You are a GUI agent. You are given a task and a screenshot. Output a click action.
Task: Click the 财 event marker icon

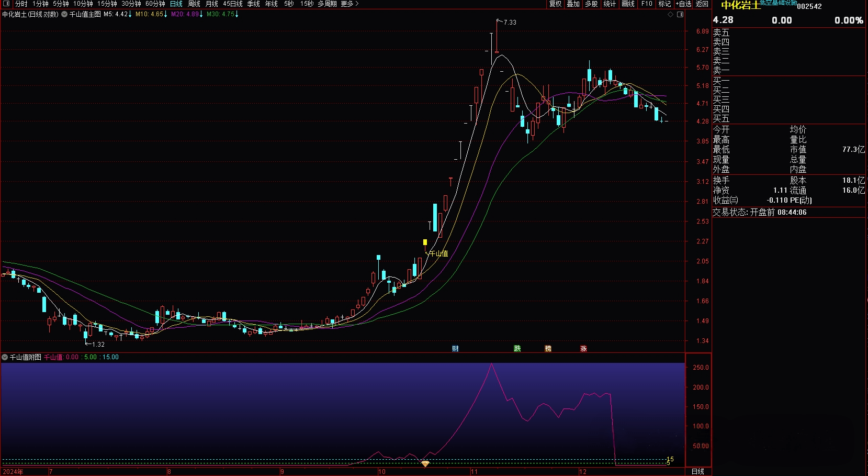pos(455,349)
